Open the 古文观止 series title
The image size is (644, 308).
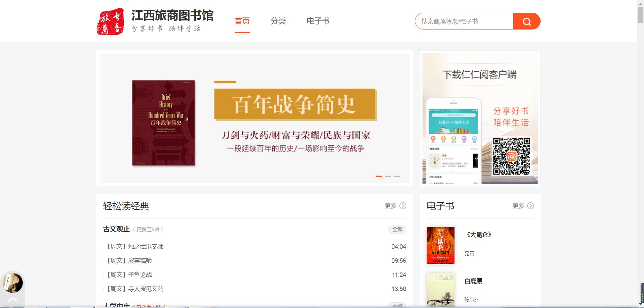116,229
